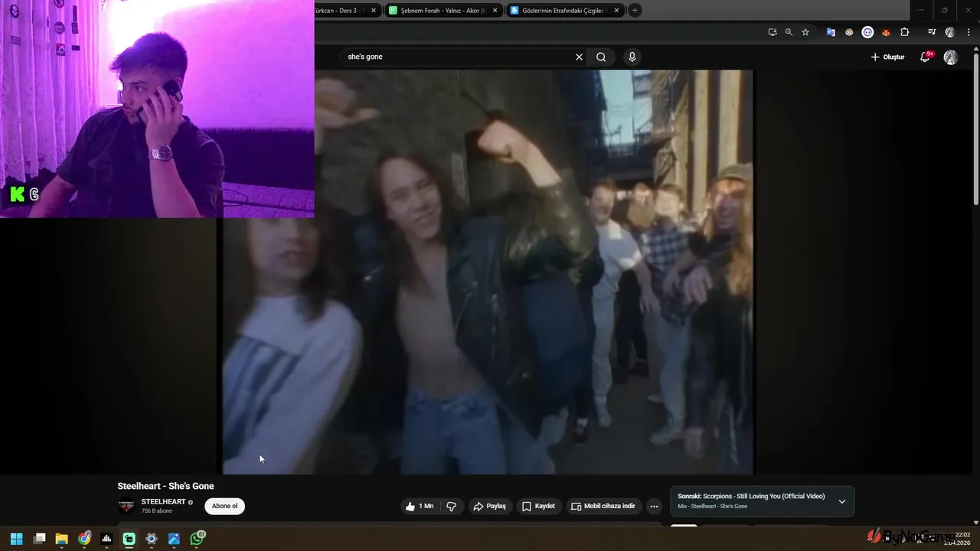Viewport: 980px width, 551px height.
Task: Click the "Steelheart - She's Gone" video title
Action: coord(165,486)
